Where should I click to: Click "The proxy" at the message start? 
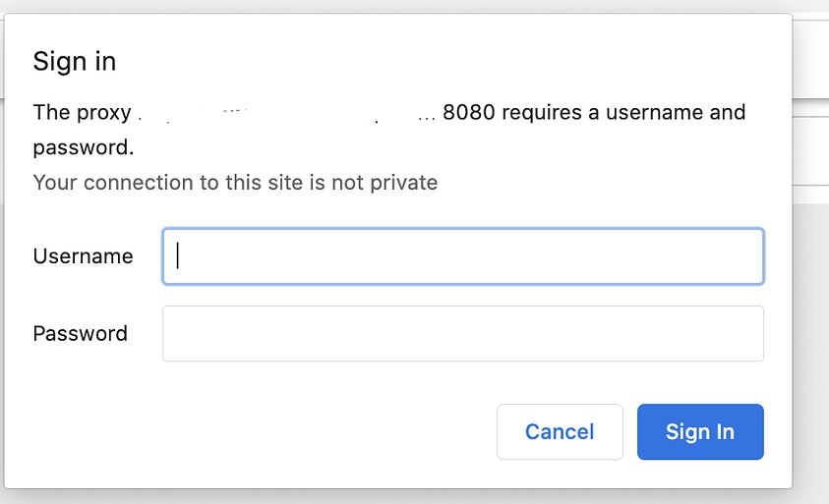(82, 113)
